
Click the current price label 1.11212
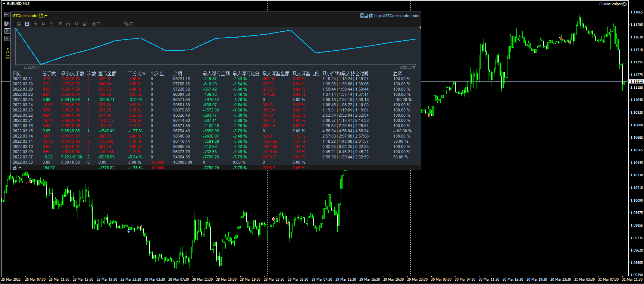[636, 81]
